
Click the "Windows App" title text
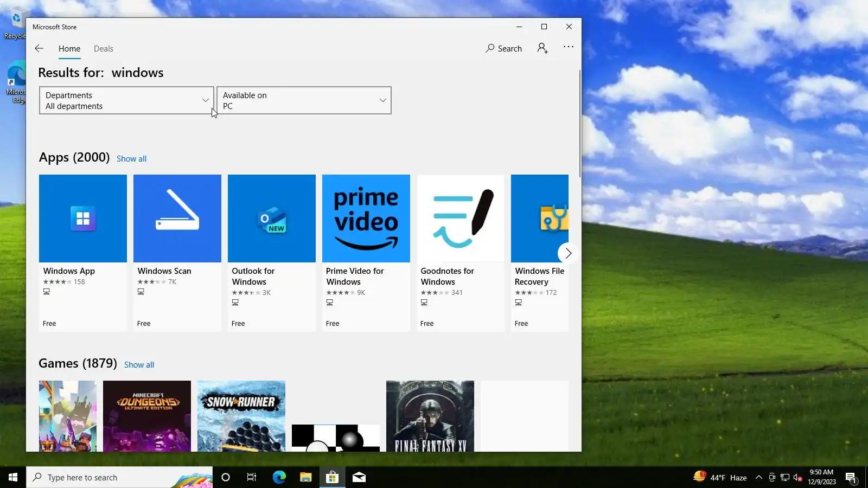click(69, 271)
